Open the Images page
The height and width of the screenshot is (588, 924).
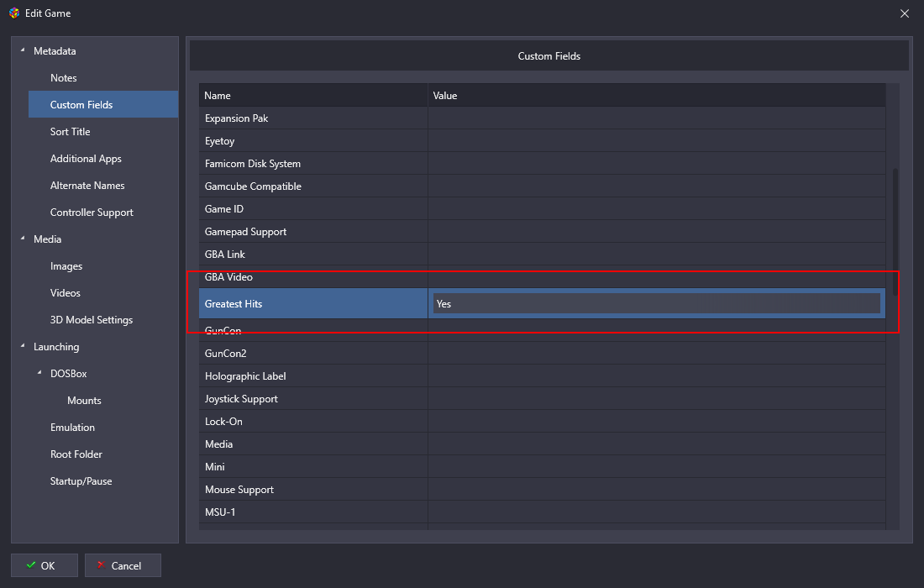66,265
